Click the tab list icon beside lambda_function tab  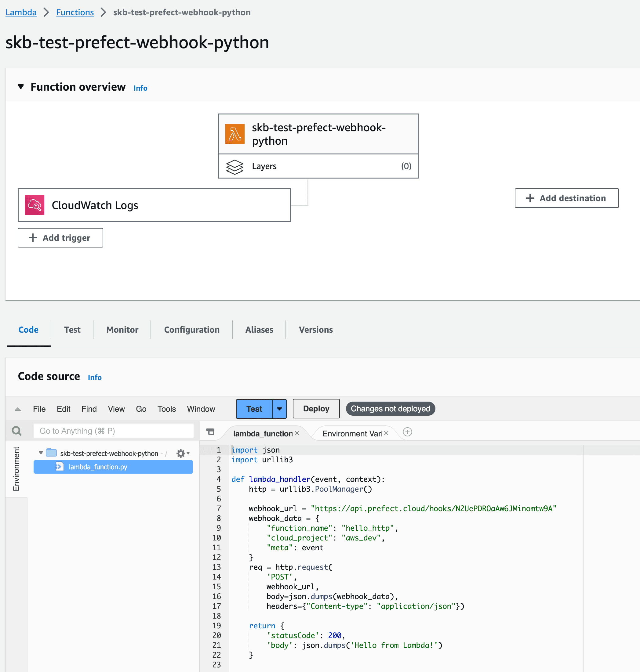pos(210,432)
